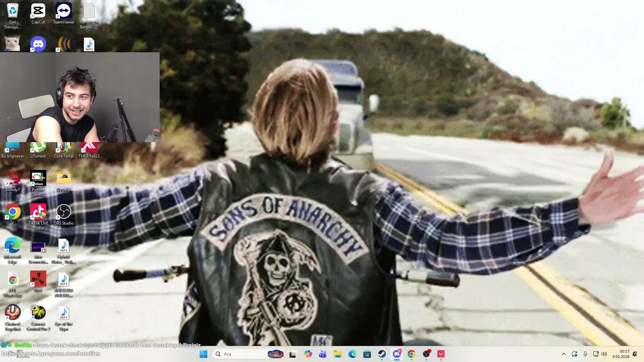
Task: Click the news widget thumbnail in the search box
Action: [275, 354]
